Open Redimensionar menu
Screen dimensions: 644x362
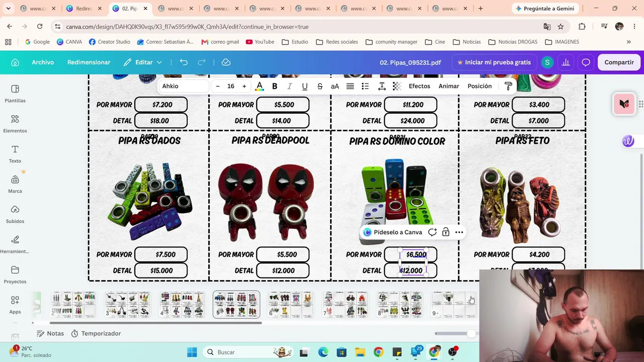(x=89, y=62)
